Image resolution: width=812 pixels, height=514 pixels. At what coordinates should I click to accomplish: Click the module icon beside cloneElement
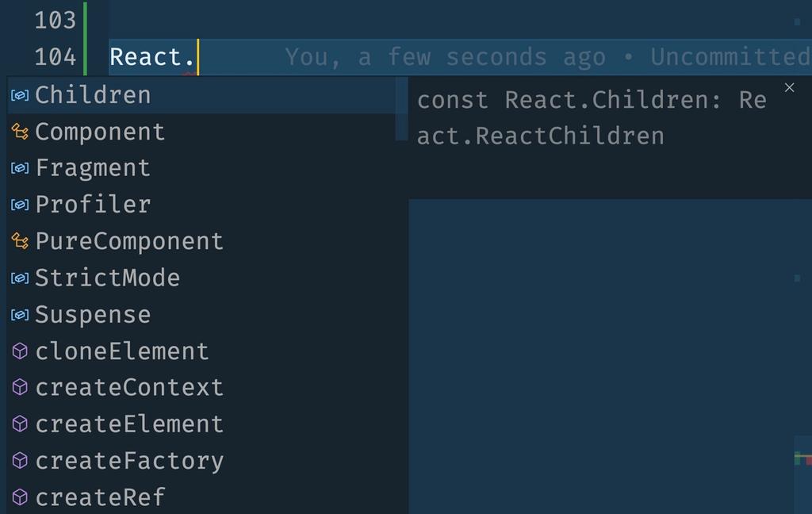coord(17,351)
